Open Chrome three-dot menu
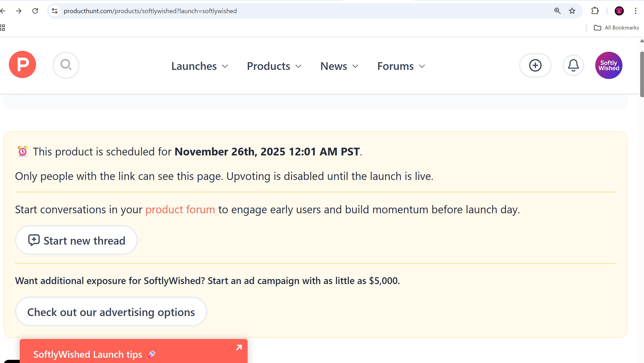Screen dimensions: 644x363 635,11
